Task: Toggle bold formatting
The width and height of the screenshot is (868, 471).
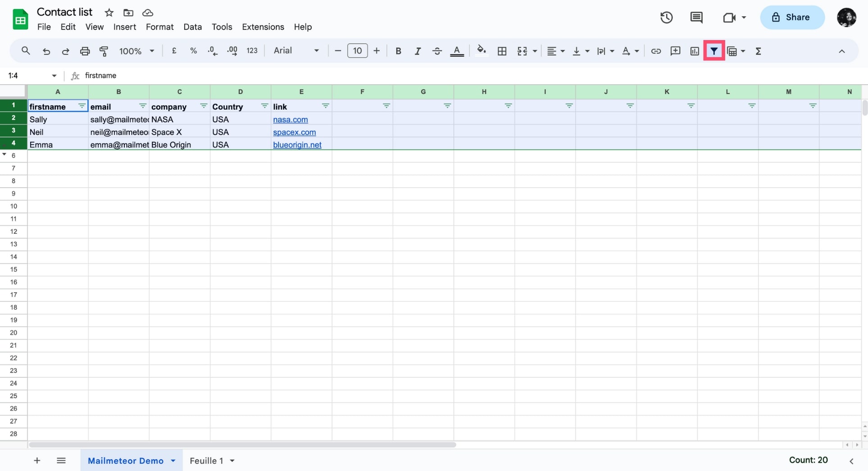Action: [x=398, y=51]
